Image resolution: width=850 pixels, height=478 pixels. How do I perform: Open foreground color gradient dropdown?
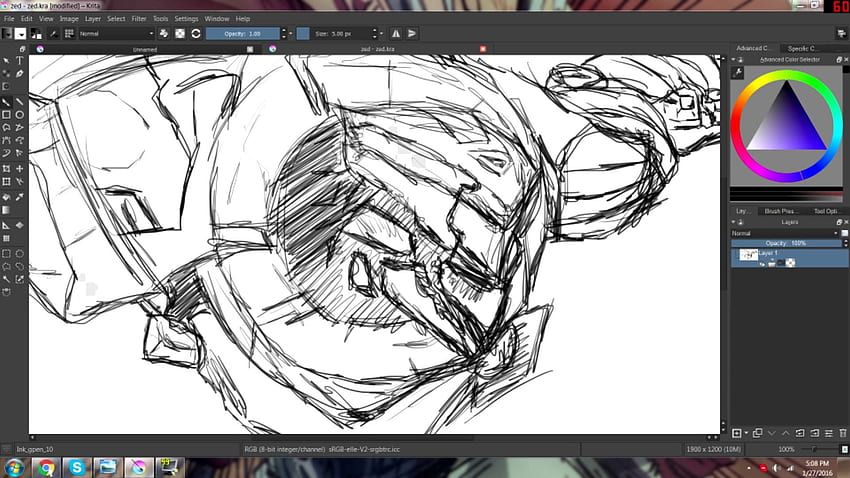pos(7,34)
